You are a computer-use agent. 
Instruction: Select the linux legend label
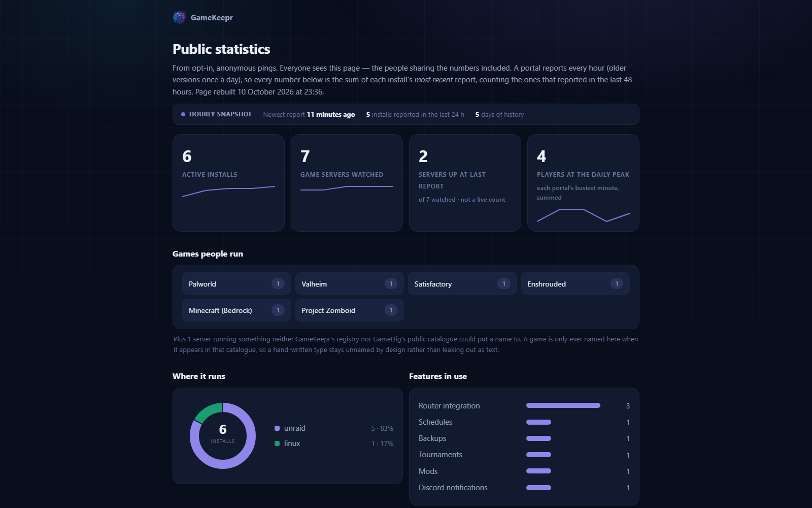292,443
